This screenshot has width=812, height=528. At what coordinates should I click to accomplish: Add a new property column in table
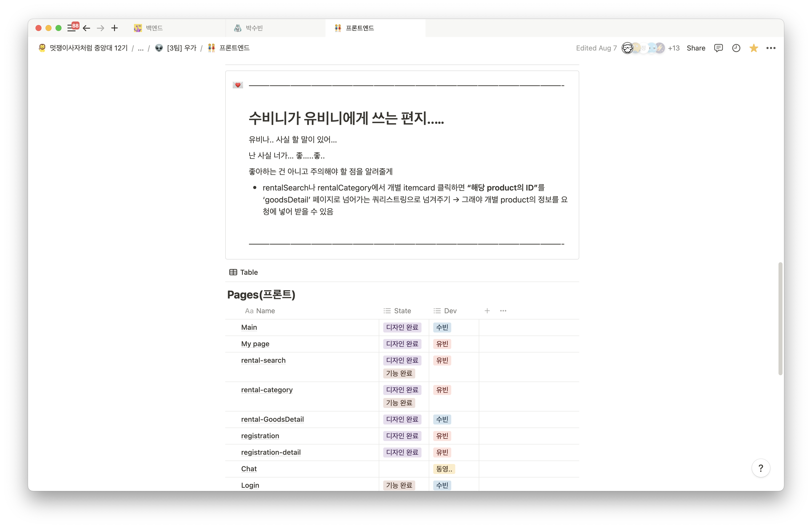coord(487,311)
